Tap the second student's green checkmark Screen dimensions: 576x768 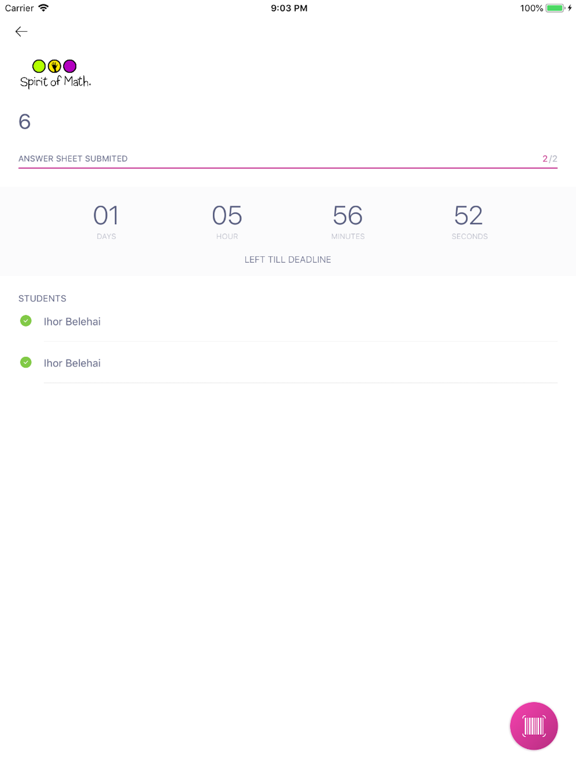tap(25, 362)
